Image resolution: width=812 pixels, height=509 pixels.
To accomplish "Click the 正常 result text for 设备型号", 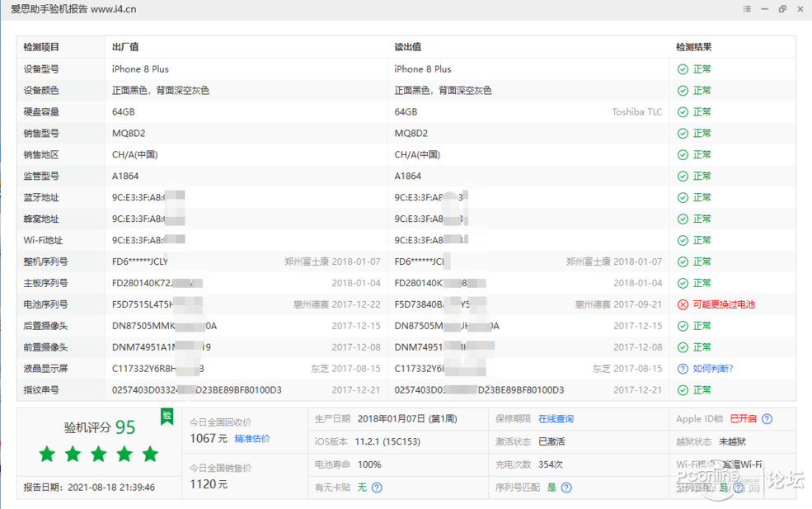I will [702, 69].
